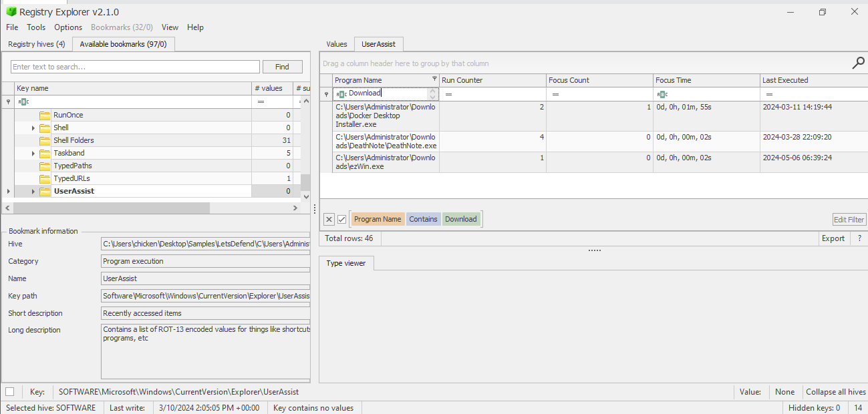Click the equals operator icon under Run Counter

click(449, 95)
